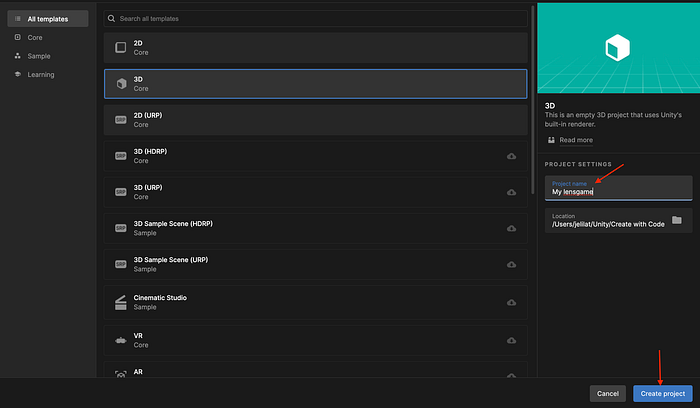
Task: Click the 2D (URP) SRP icon
Action: [121, 120]
